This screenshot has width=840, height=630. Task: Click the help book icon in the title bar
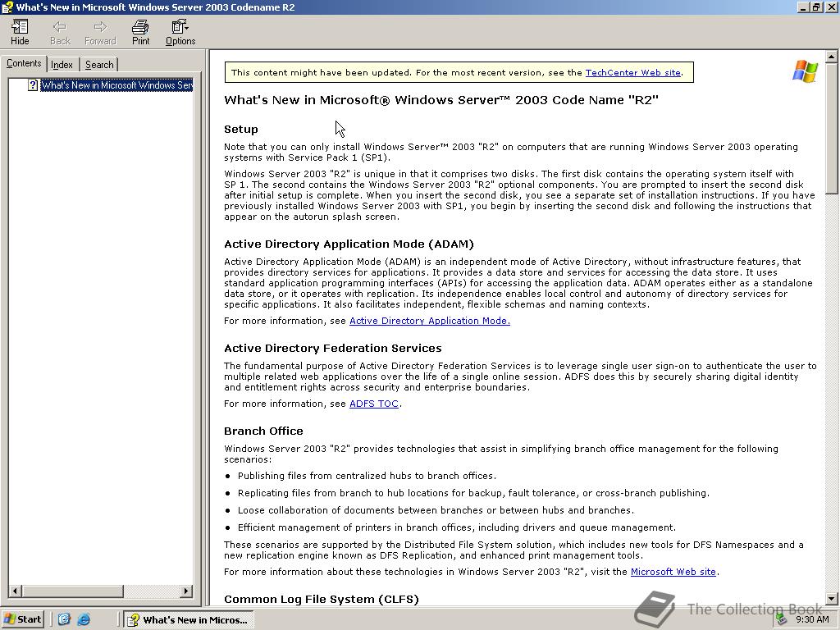(7, 7)
